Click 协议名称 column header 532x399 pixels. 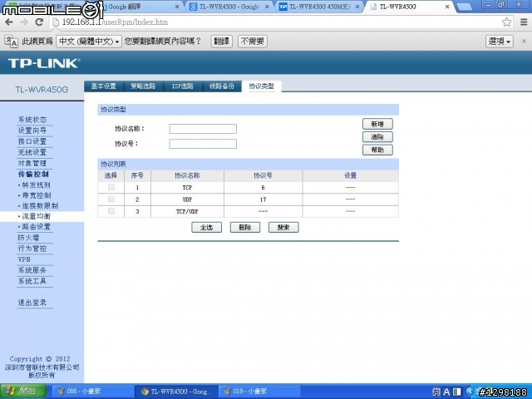(x=187, y=175)
